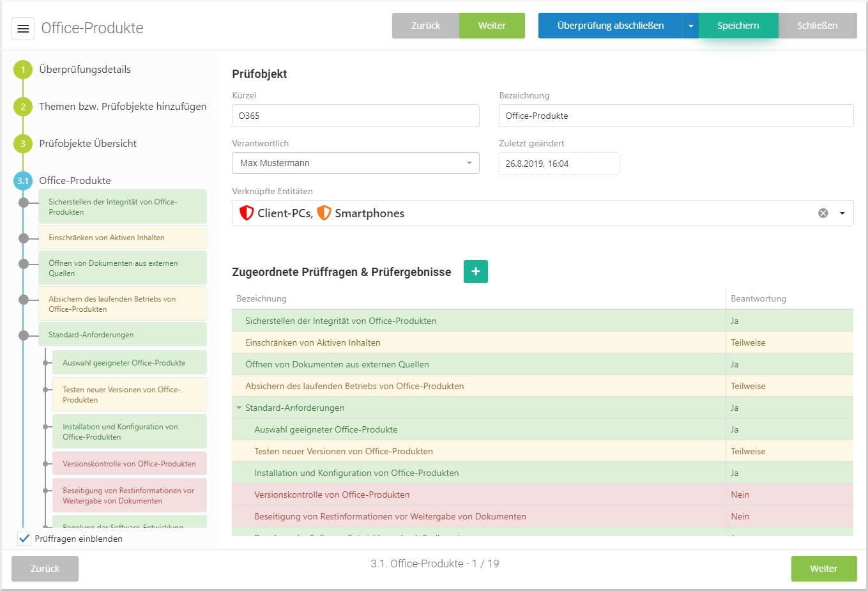
Task: Click the green plus add-question icon
Action: pyautogui.click(x=475, y=272)
